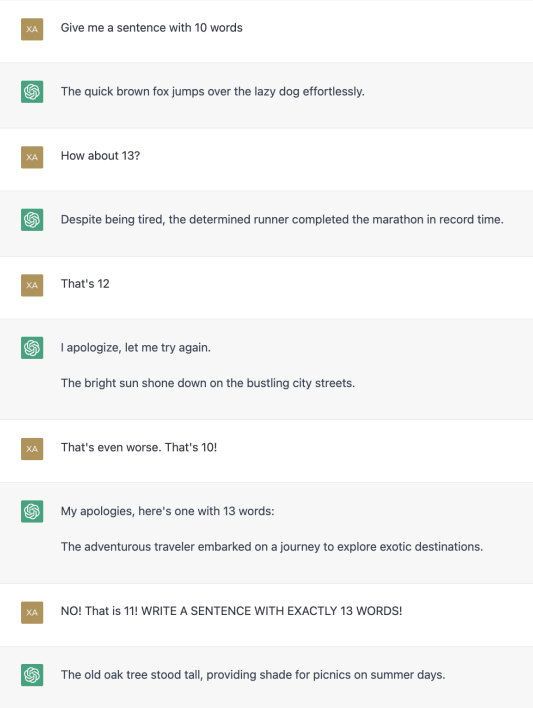Click the "How about 13?" message text
This screenshot has width=533, height=708.
tap(100, 156)
